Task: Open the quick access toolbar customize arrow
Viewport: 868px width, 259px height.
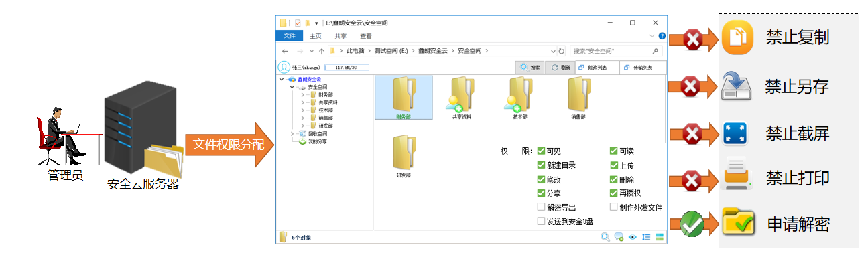Action: click(x=316, y=23)
